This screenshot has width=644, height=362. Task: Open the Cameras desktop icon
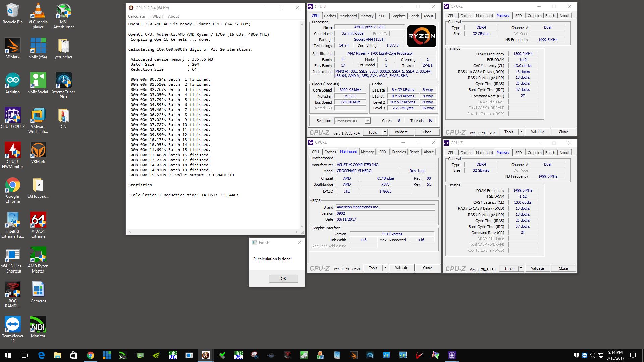click(38, 293)
